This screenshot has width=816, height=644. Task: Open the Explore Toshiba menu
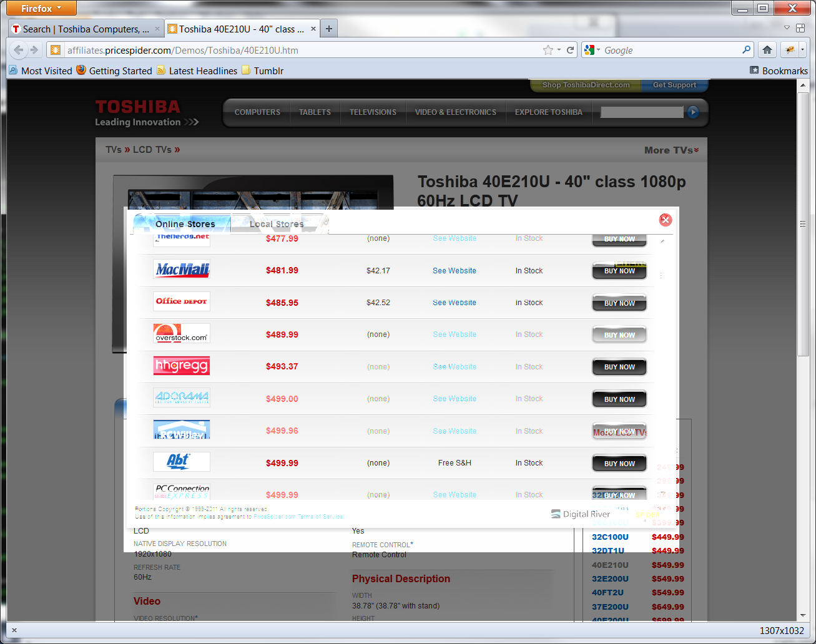click(549, 112)
